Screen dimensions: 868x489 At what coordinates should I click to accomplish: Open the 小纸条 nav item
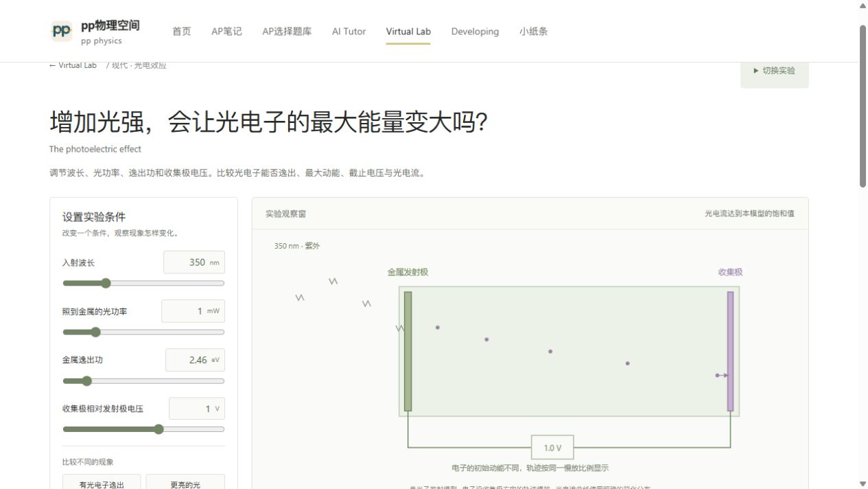pos(533,32)
